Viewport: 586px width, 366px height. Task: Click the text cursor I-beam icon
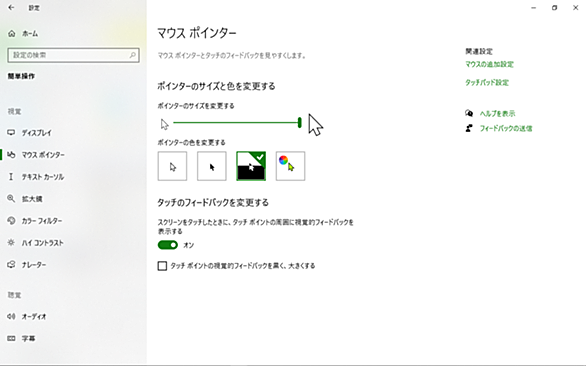point(11,177)
